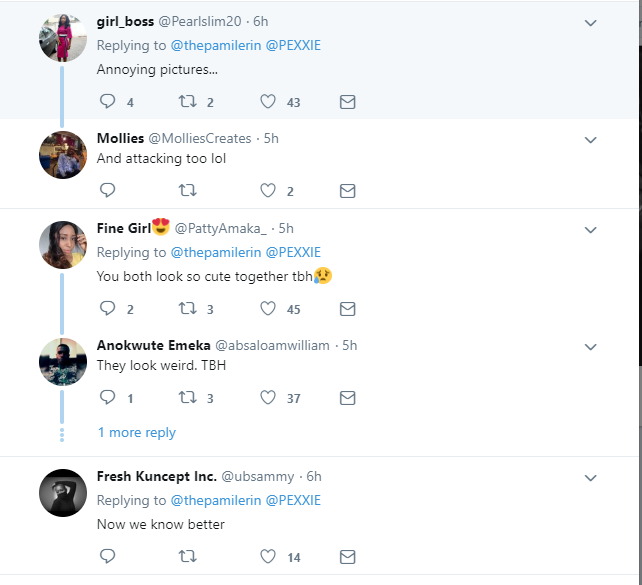
Task: Reply to girl_boss's tweet
Action: tap(108, 102)
